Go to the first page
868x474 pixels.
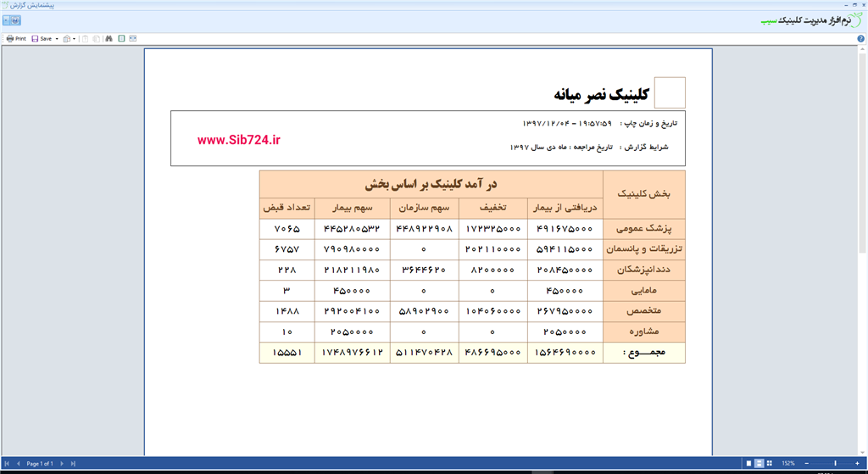[x=7, y=464]
